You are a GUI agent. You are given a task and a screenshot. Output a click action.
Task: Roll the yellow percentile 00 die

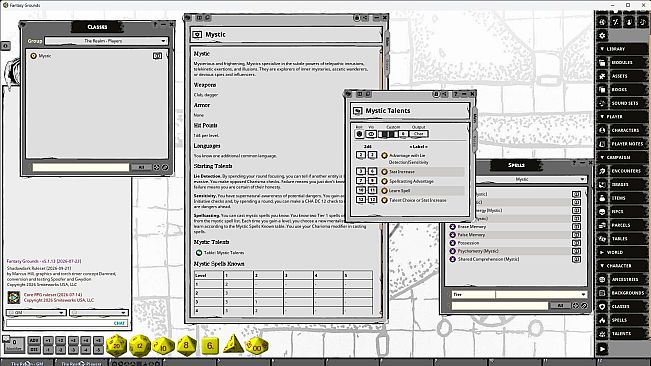pyautogui.click(x=257, y=346)
